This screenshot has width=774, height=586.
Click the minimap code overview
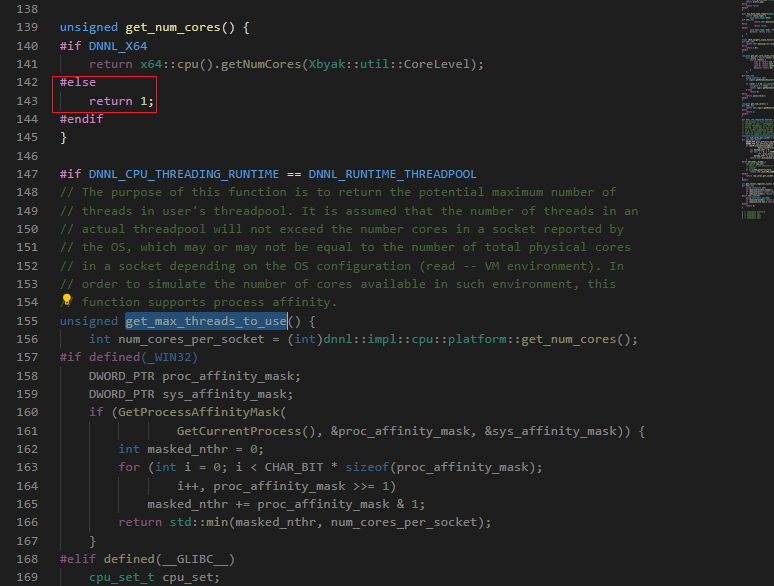coord(757,110)
